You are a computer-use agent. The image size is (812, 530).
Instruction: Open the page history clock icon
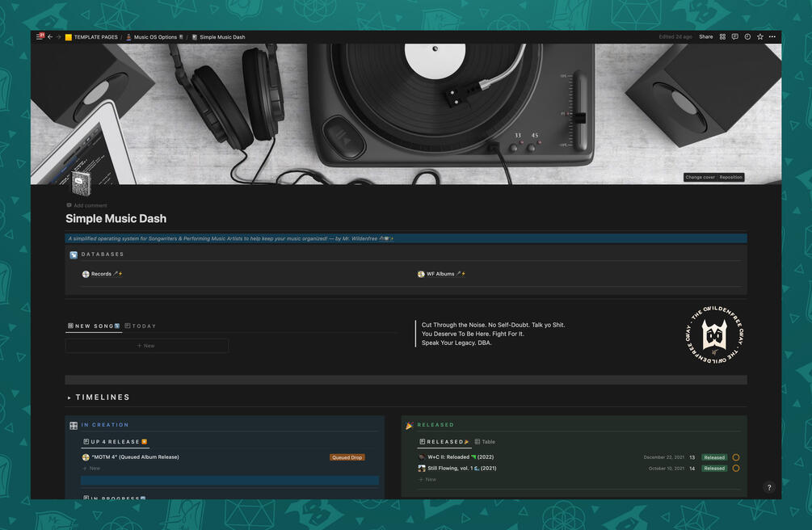point(747,37)
